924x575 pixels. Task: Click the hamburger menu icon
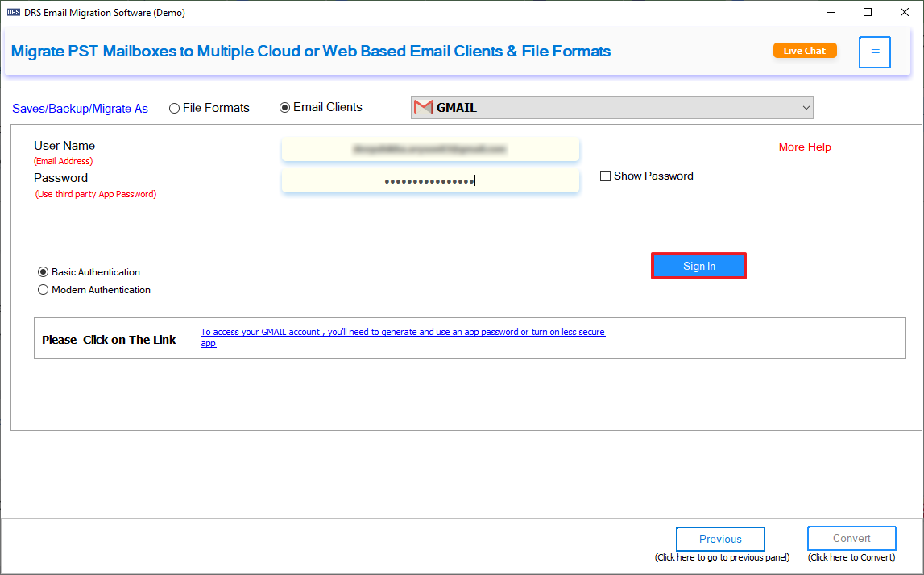pyautogui.click(x=874, y=52)
